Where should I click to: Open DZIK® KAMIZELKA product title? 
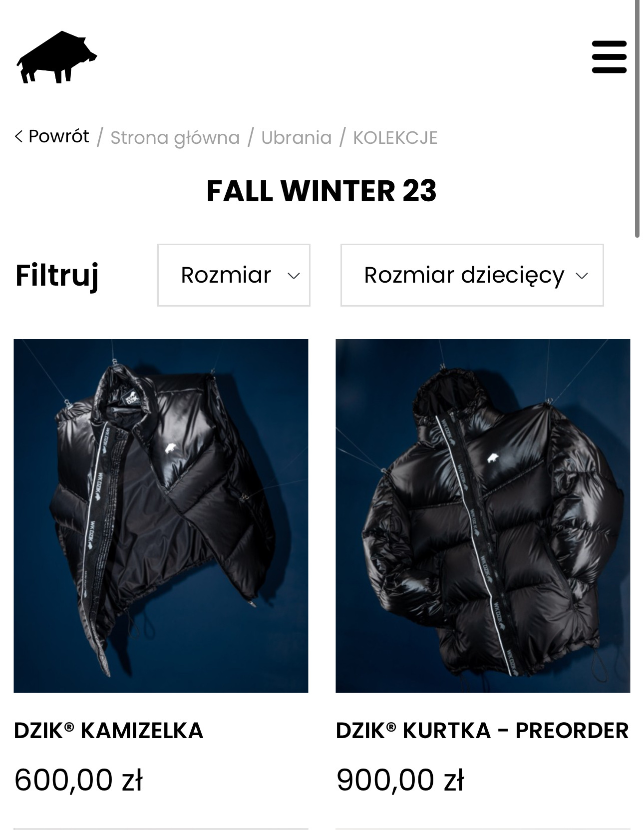(x=108, y=731)
